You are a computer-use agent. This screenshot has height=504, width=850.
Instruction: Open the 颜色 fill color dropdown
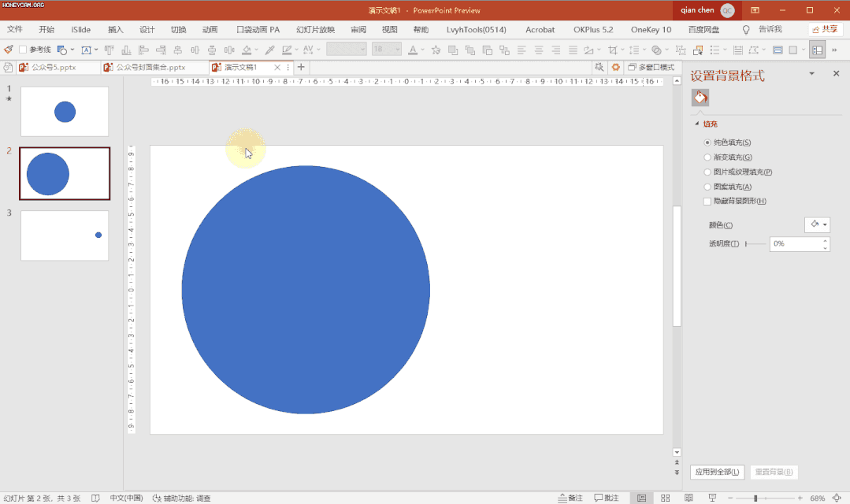[x=817, y=225]
